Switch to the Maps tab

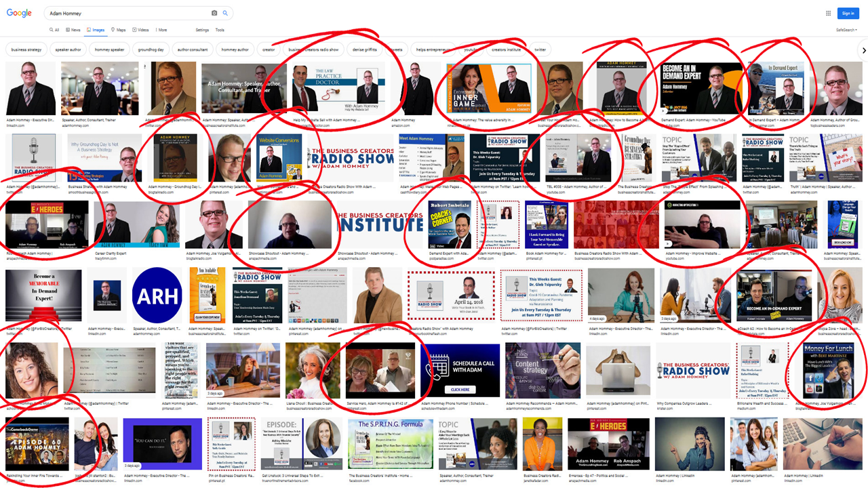[119, 30]
